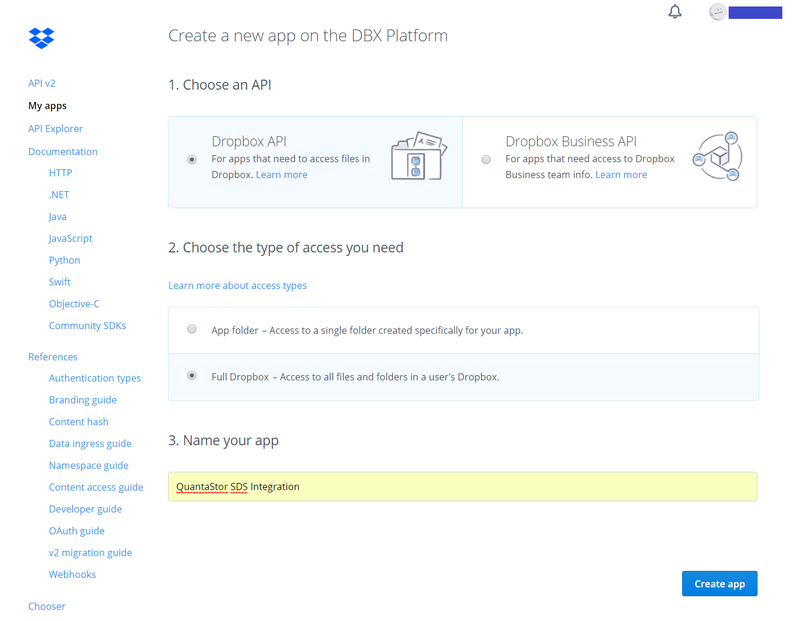Open the Python documentation link
The image size is (800, 621).
coord(64,260)
